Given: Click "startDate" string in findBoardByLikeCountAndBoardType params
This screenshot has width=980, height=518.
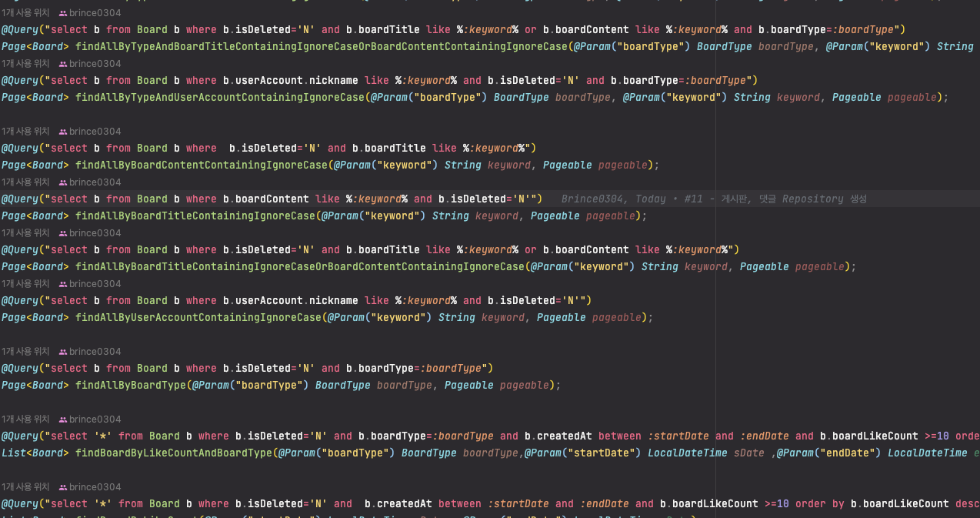Looking at the screenshot, I should tap(602, 453).
